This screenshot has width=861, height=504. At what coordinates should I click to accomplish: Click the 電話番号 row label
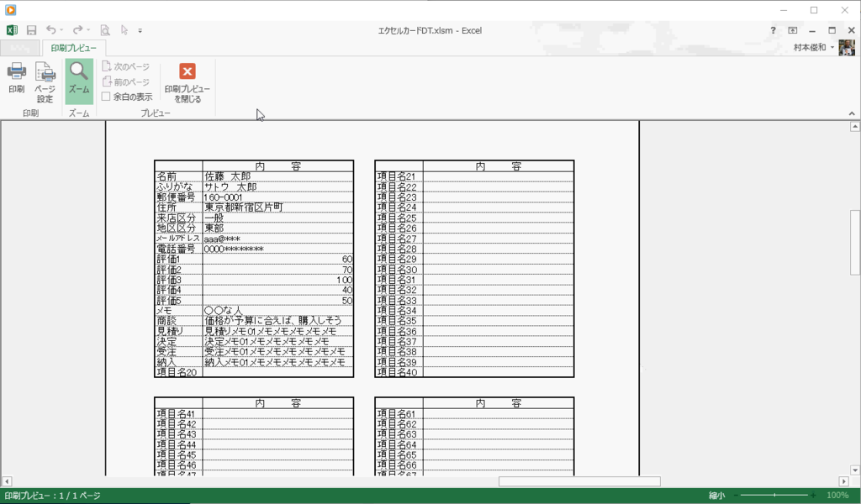[x=176, y=249]
